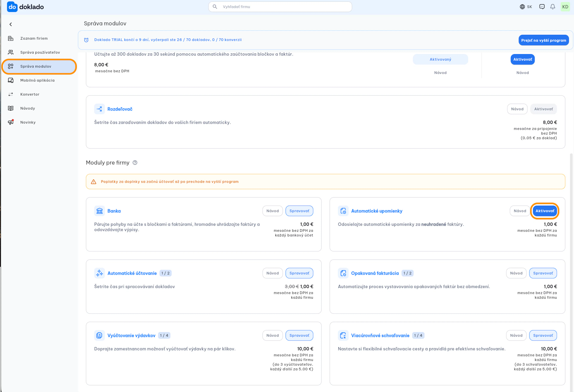Click the Rozdeľovač module icon
The width and height of the screenshot is (574, 392).
(x=99, y=109)
